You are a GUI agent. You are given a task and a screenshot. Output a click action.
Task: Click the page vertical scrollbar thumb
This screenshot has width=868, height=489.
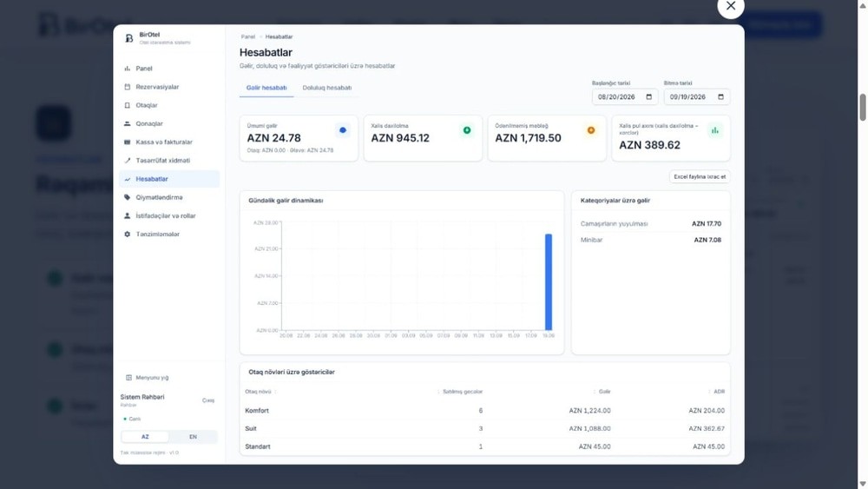(863, 108)
